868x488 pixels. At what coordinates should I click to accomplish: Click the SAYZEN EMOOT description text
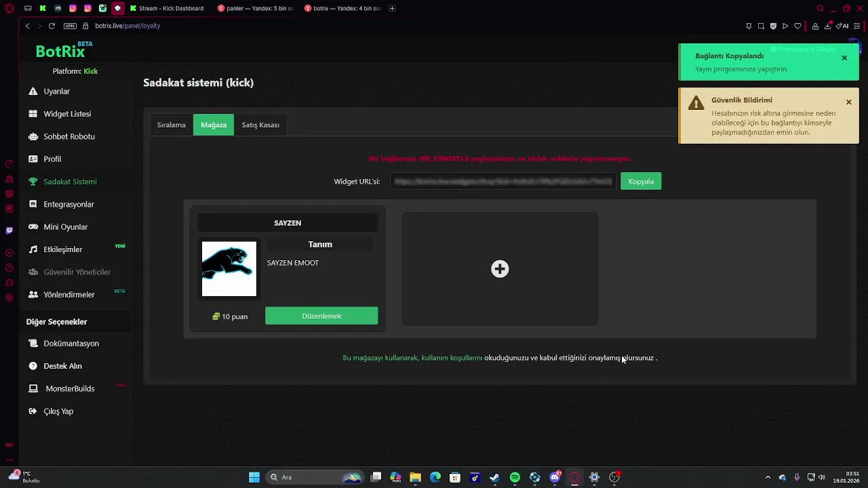pos(293,263)
